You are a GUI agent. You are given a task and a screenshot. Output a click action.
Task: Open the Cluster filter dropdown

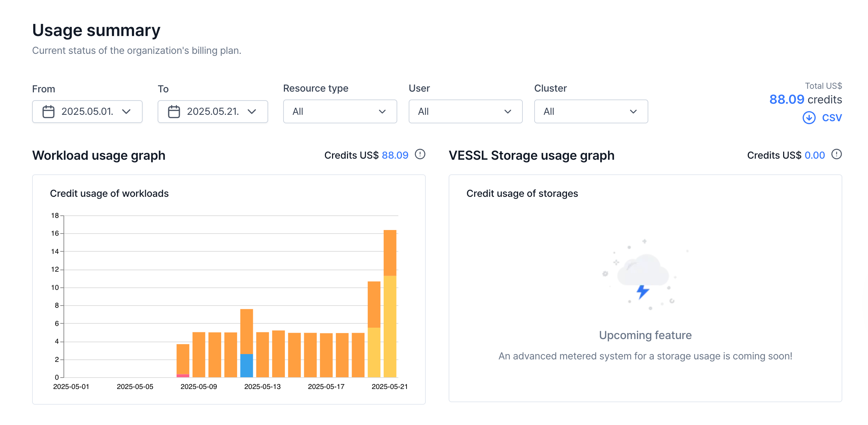coord(591,112)
